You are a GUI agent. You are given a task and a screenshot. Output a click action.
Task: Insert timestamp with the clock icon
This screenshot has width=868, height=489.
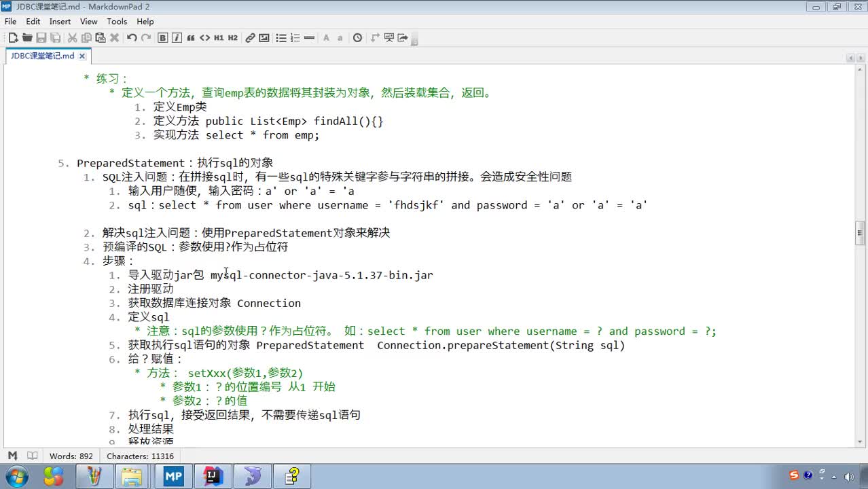tap(358, 38)
